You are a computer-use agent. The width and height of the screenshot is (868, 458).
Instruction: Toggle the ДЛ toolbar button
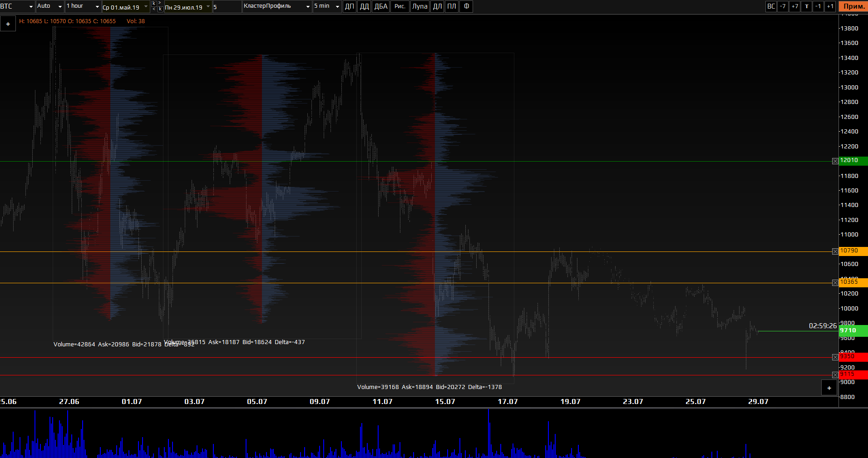pyautogui.click(x=437, y=6)
